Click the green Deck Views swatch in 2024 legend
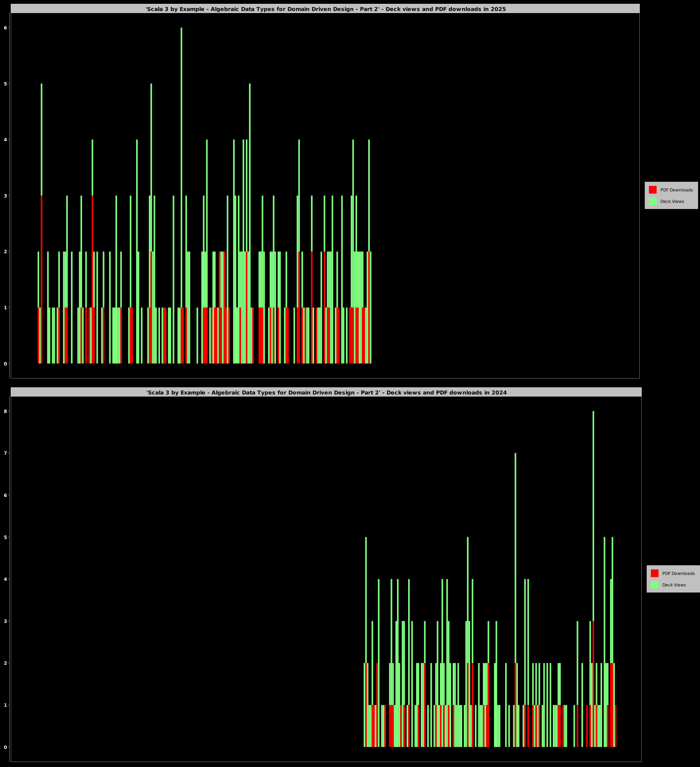700x767 pixels. (x=654, y=585)
